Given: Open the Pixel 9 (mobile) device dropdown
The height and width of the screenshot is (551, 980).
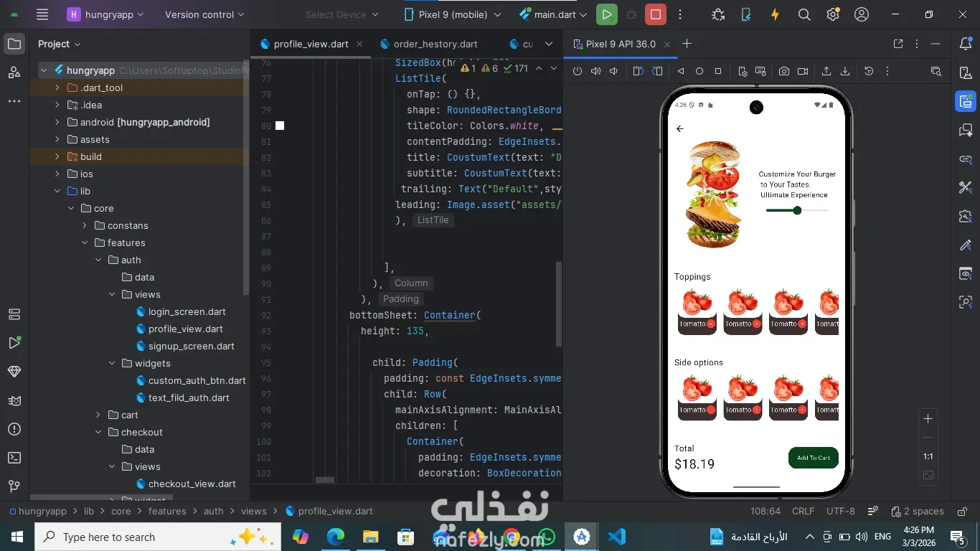Looking at the screenshot, I should (x=455, y=14).
